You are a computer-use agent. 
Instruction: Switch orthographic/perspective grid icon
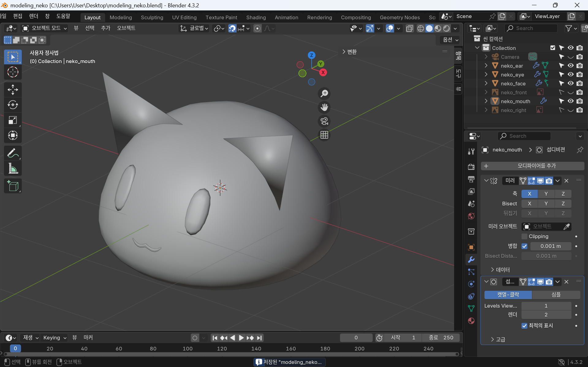click(x=324, y=135)
